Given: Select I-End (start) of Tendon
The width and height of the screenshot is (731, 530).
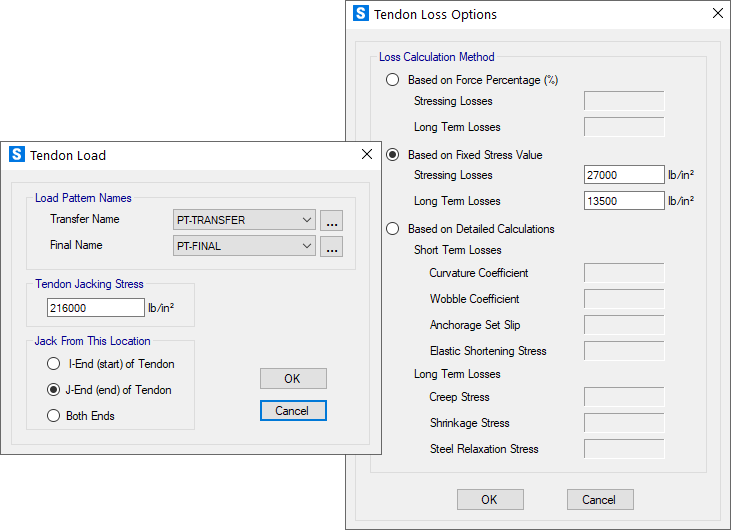Looking at the screenshot, I should click(x=54, y=364).
